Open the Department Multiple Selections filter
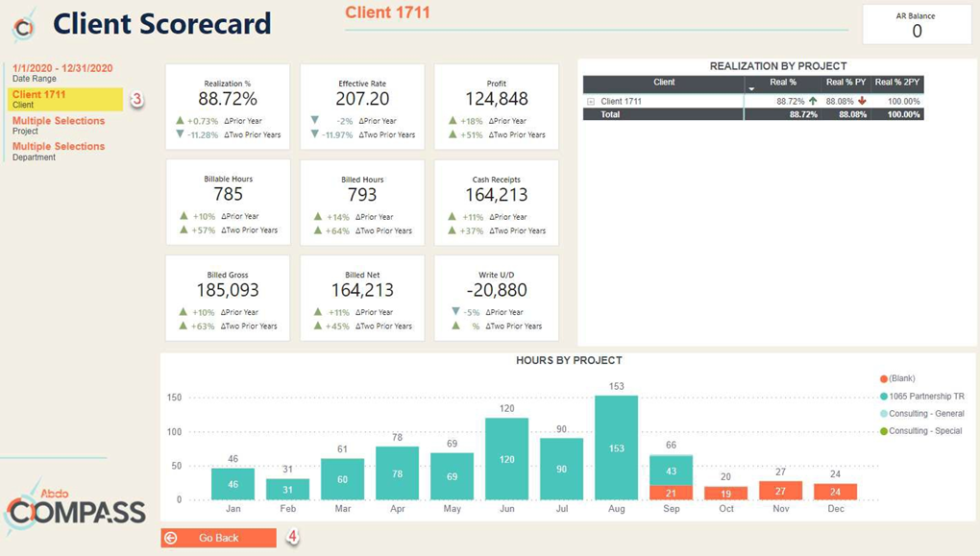This screenshot has width=980, height=556. (x=59, y=147)
